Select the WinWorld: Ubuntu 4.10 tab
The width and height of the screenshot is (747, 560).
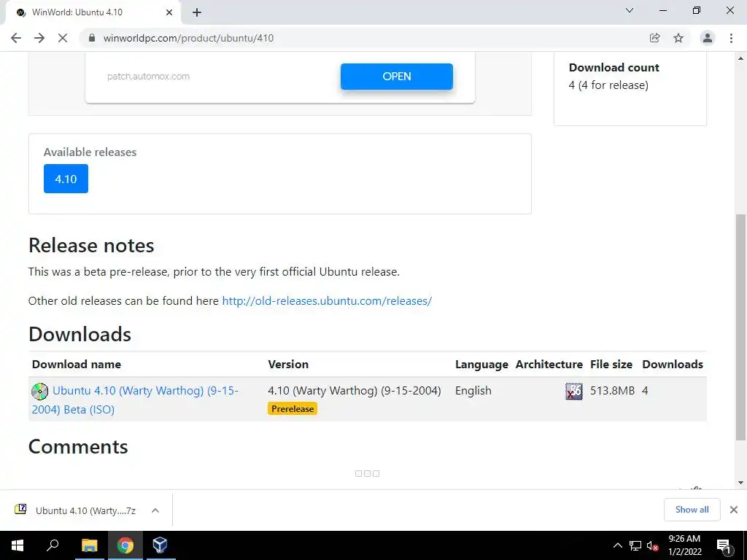[x=93, y=12]
